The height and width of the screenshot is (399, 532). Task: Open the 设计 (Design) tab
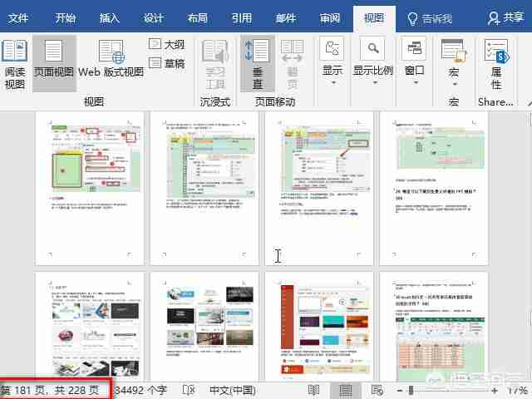click(153, 17)
